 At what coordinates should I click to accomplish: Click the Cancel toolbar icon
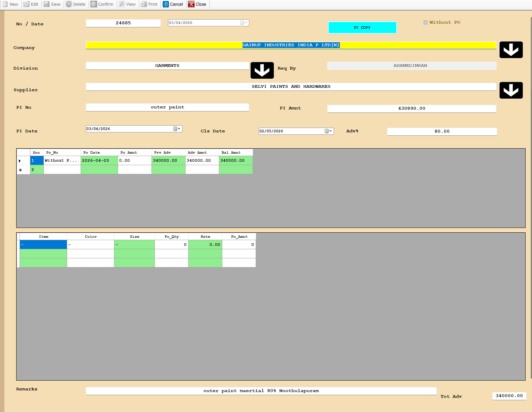coord(166,4)
